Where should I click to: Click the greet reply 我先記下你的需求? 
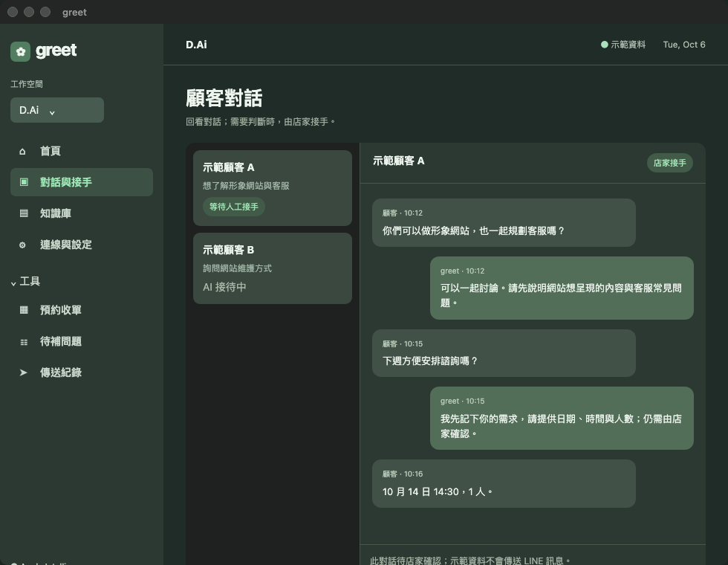[x=562, y=418]
